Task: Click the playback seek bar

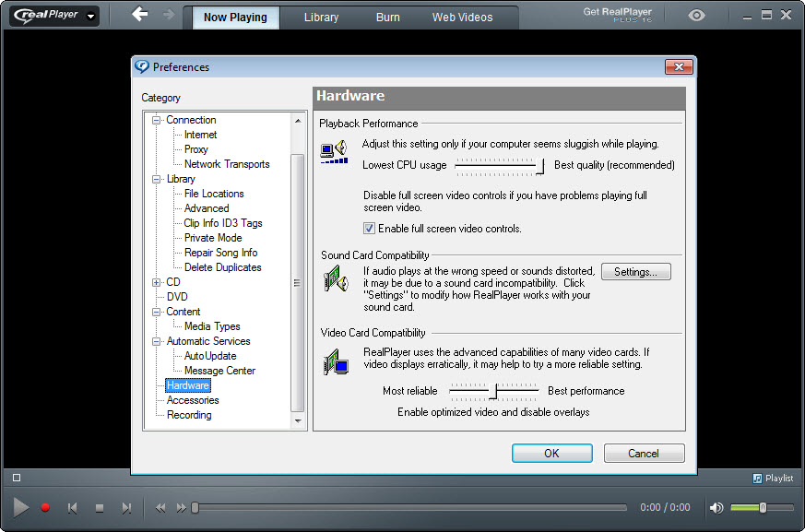Action: (x=409, y=508)
